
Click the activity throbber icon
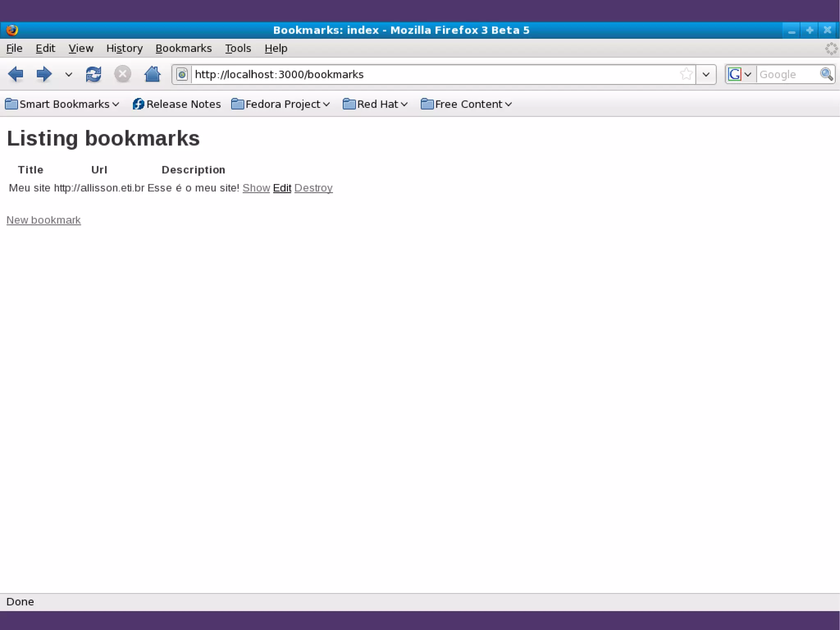coord(831,48)
